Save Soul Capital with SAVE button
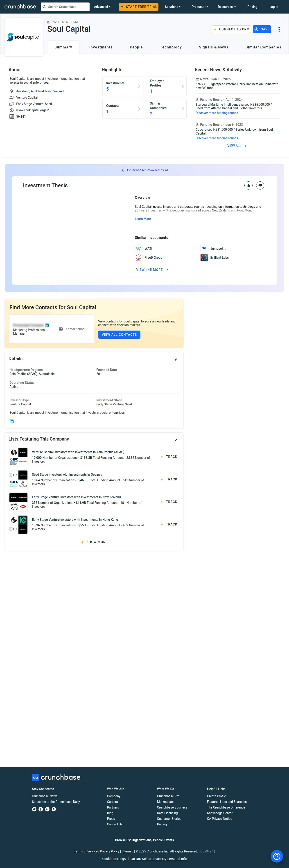The width and height of the screenshot is (289, 868). tap(262, 29)
